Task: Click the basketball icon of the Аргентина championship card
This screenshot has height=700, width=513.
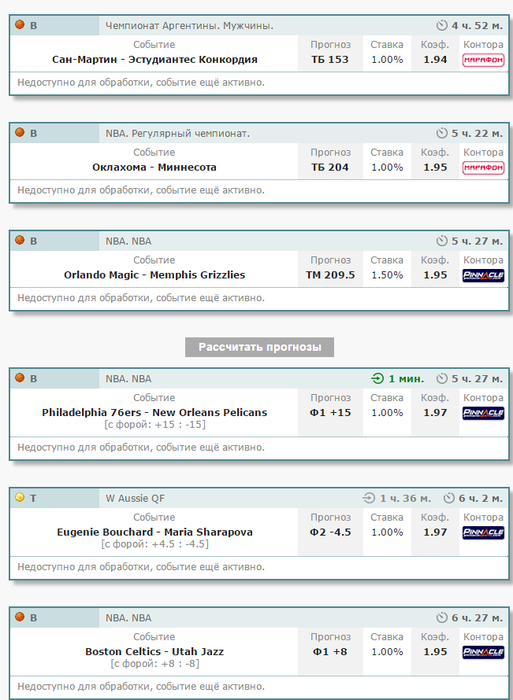Action: (20, 25)
